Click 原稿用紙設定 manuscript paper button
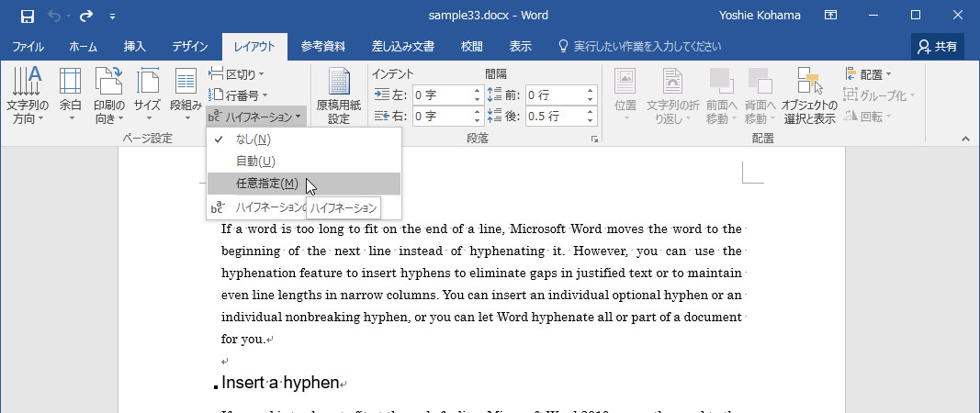This screenshot has width=980, height=413. click(339, 96)
